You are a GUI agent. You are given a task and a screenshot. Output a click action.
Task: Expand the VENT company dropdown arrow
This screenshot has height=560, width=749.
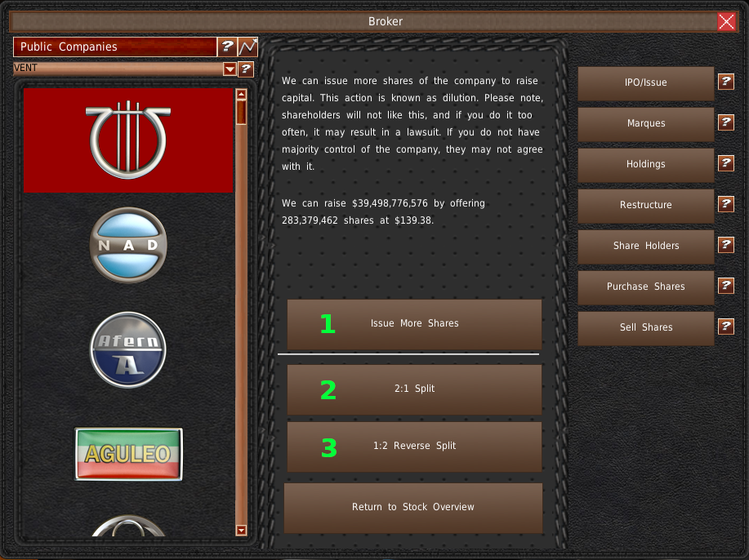[x=230, y=69]
